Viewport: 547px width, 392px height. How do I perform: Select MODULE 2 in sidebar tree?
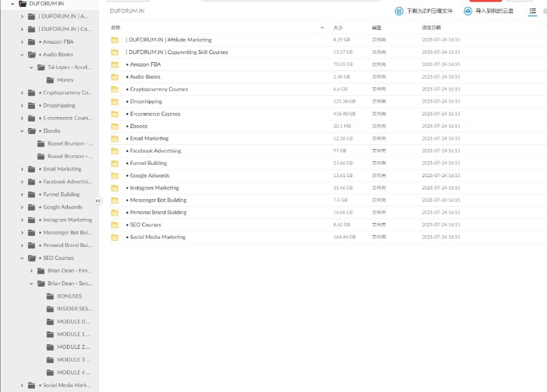tap(73, 347)
